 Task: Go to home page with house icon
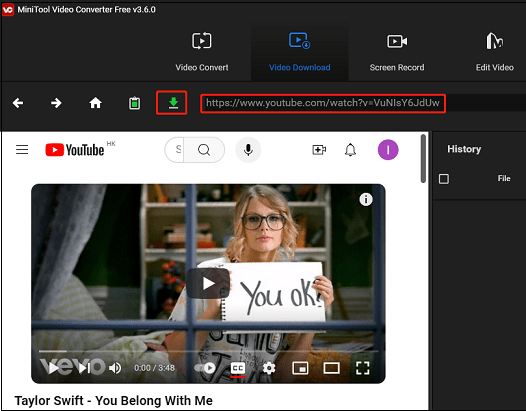tap(95, 103)
